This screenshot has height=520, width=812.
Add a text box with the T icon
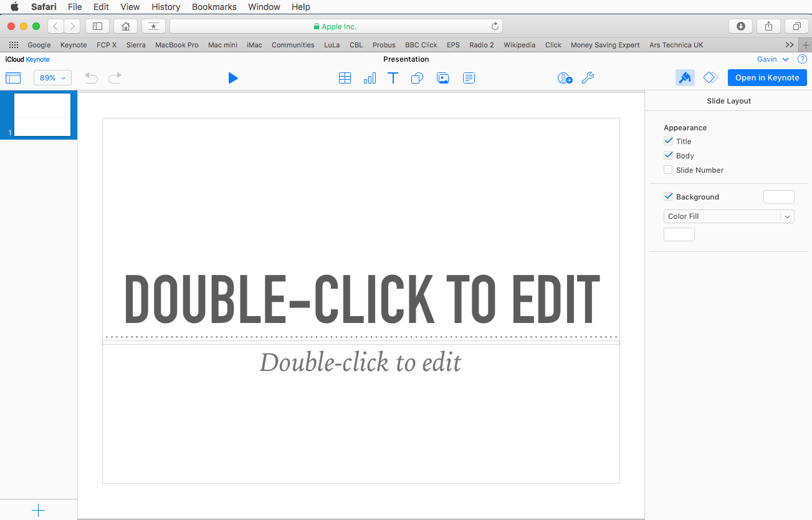[x=393, y=78]
